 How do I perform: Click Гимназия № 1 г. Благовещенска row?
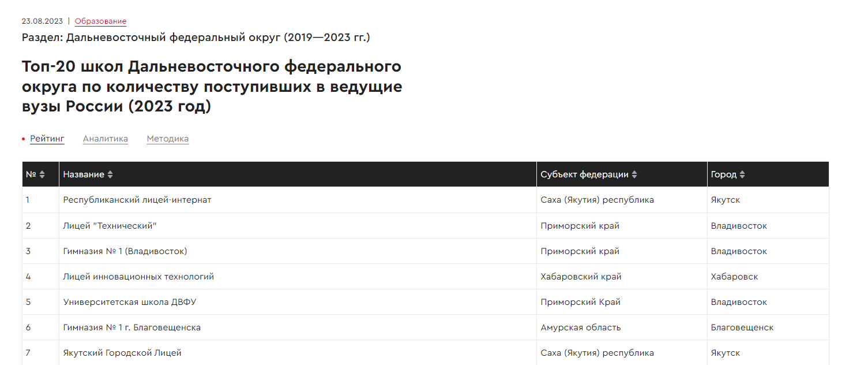(x=426, y=327)
